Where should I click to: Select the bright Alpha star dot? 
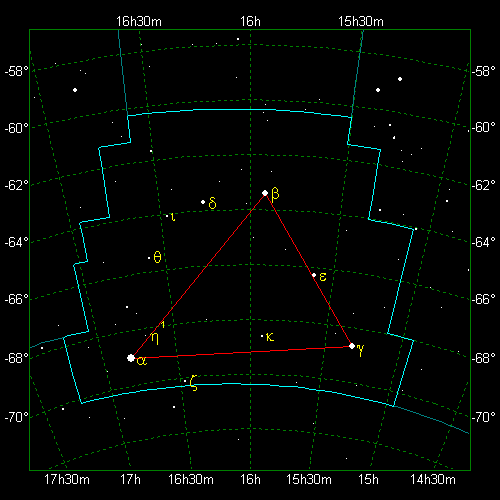point(131,358)
